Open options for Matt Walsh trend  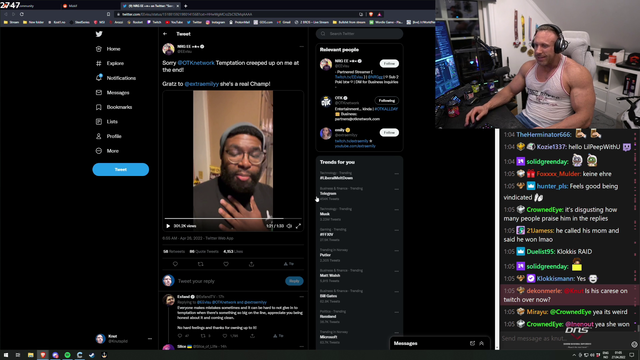pos(396,271)
